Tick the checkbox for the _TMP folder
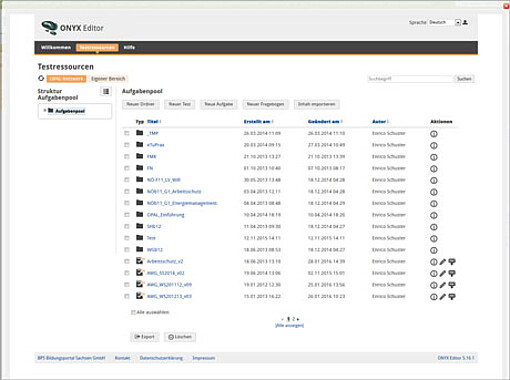Image resolution: width=510 pixels, height=380 pixels. 127,133
